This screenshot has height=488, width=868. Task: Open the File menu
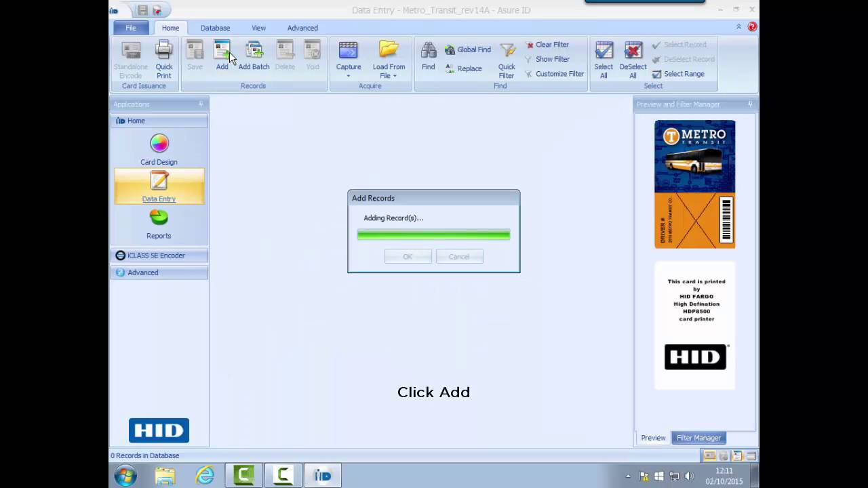130,28
